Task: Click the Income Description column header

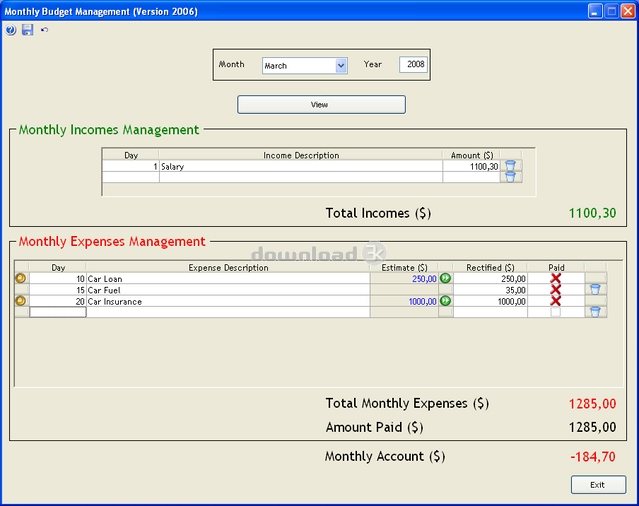Action: coord(301,155)
